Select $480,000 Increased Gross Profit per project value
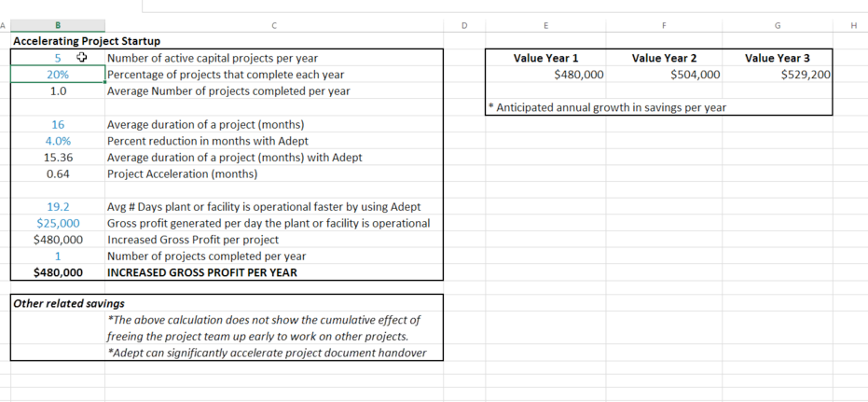868x402 pixels. [58, 240]
